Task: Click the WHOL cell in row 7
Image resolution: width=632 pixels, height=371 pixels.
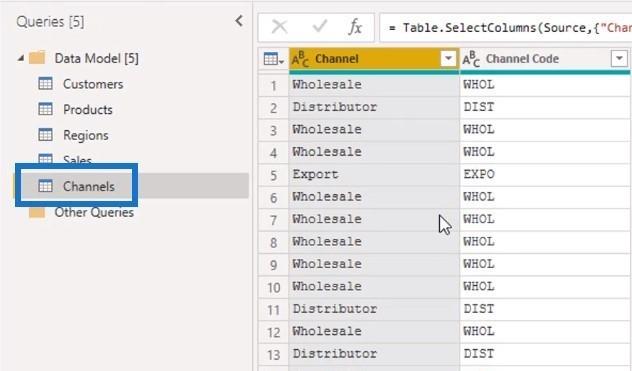Action: pyautogui.click(x=545, y=220)
